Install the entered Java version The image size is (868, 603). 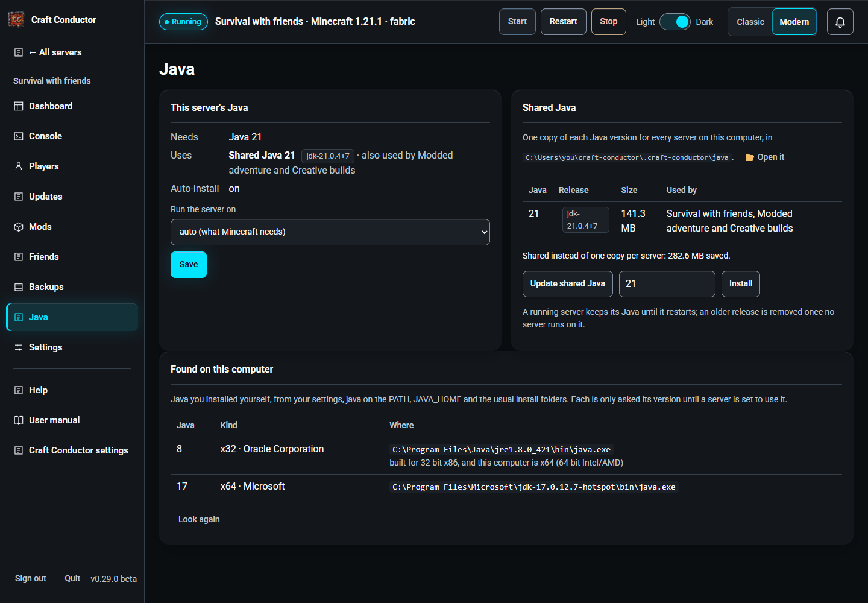point(741,284)
